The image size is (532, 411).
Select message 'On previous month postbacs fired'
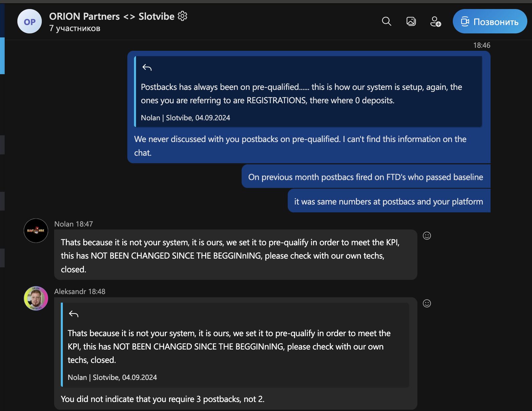click(366, 177)
